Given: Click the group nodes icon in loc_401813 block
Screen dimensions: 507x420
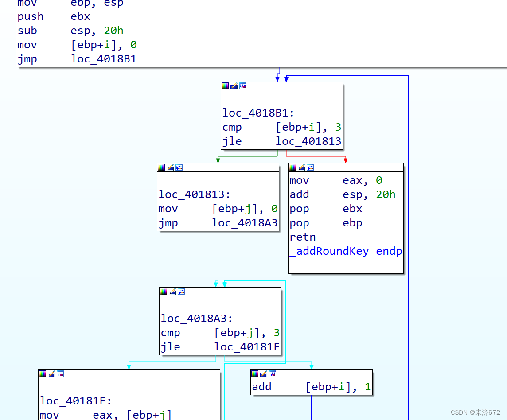Looking at the screenshot, I should tap(179, 167).
